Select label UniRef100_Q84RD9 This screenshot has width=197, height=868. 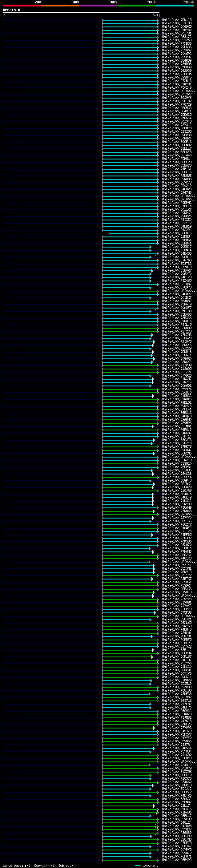(177, 60)
